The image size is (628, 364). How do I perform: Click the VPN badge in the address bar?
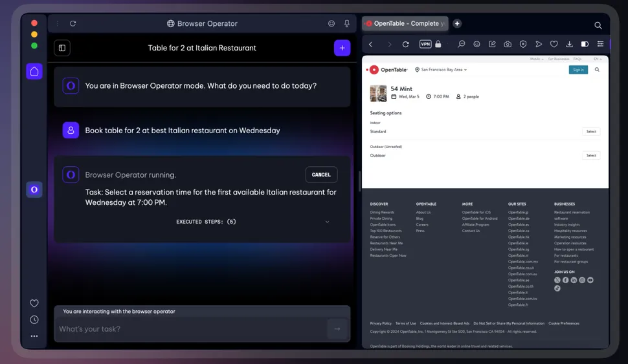425,44
